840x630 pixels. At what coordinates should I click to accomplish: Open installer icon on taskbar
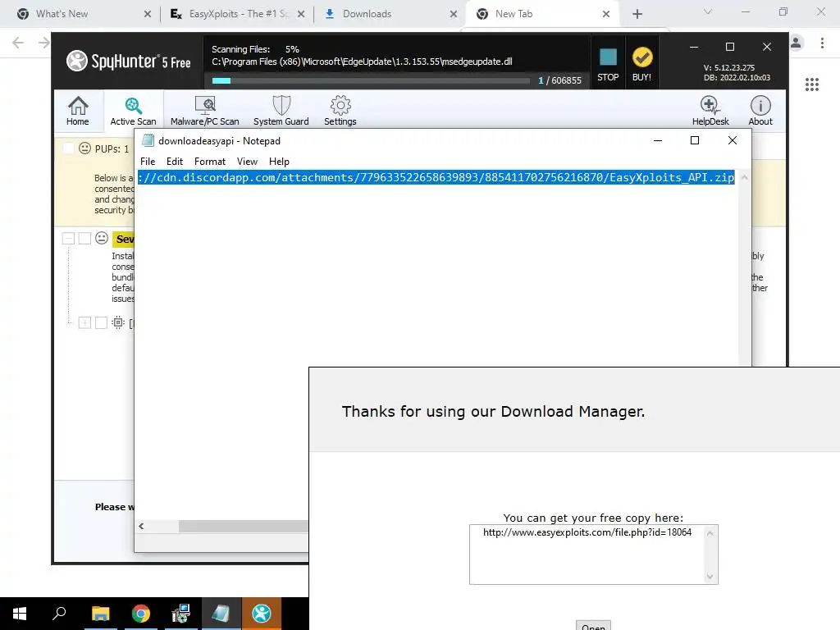point(181,614)
